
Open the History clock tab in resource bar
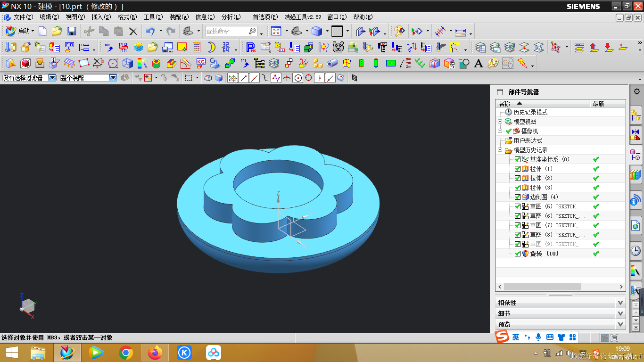[636, 251]
